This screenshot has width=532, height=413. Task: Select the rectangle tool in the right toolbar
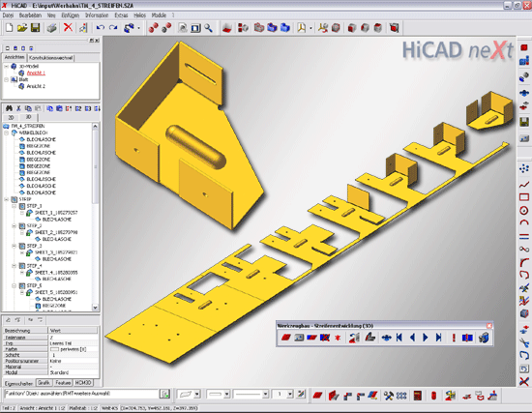(x=524, y=197)
